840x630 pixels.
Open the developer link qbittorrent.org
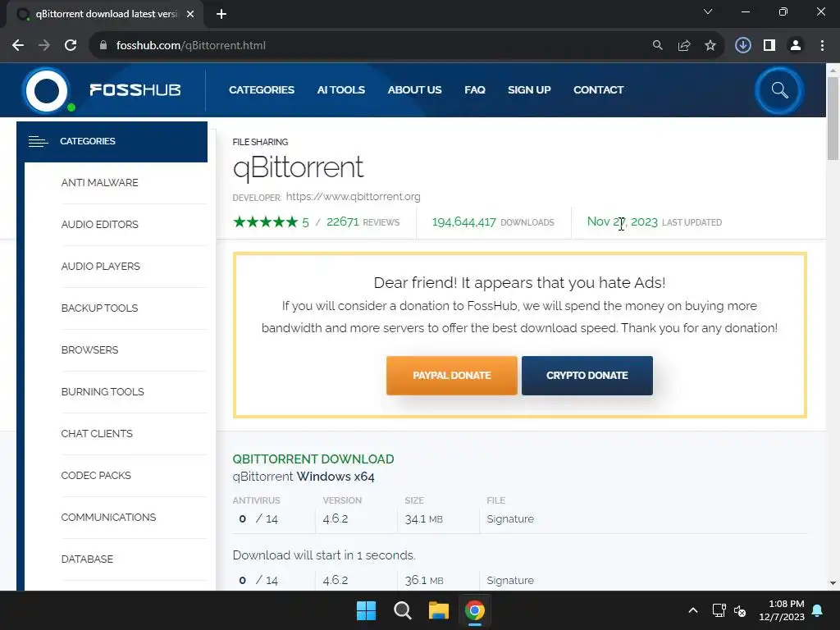353,197
